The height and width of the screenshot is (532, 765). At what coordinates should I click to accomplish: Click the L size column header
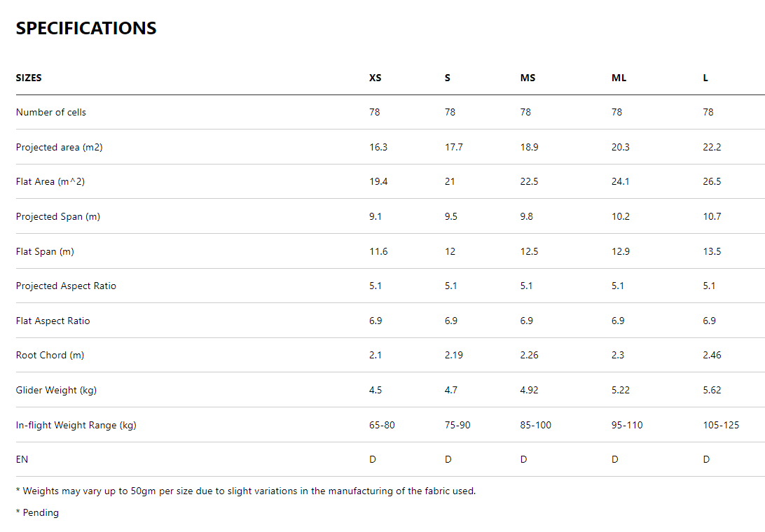click(x=705, y=78)
